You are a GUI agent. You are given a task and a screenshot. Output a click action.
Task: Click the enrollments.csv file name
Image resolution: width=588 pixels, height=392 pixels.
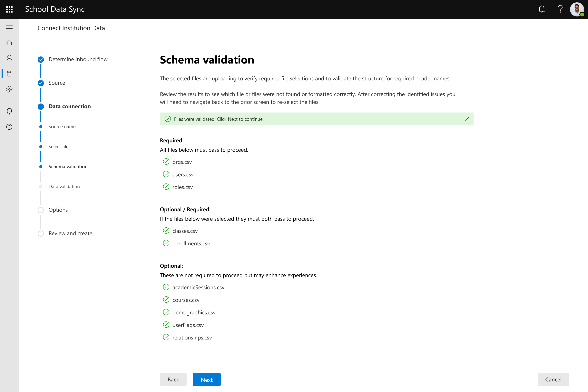pos(191,243)
